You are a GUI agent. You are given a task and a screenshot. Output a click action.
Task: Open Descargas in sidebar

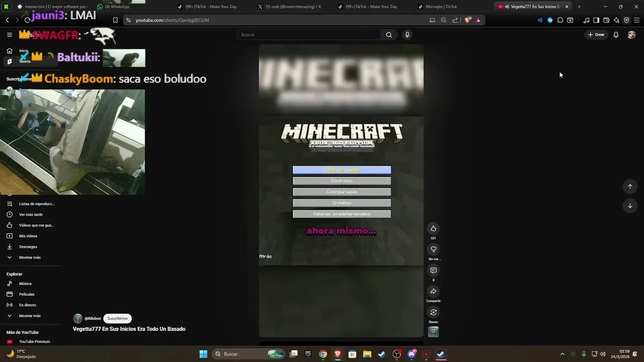[x=30, y=247]
